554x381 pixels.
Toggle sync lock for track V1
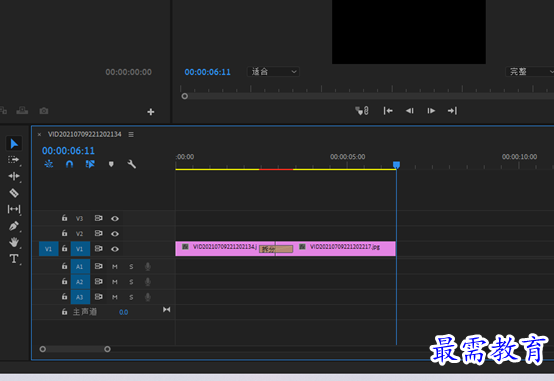click(99, 248)
